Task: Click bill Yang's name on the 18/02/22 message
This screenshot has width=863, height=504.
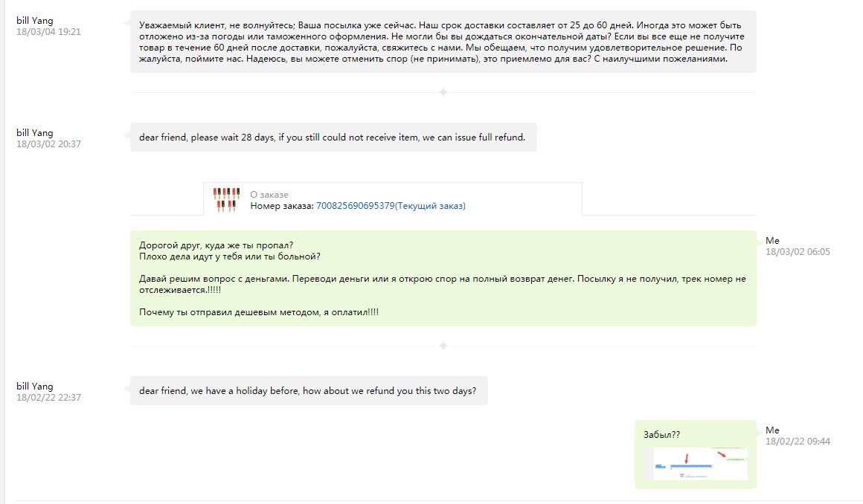Action: pos(35,387)
